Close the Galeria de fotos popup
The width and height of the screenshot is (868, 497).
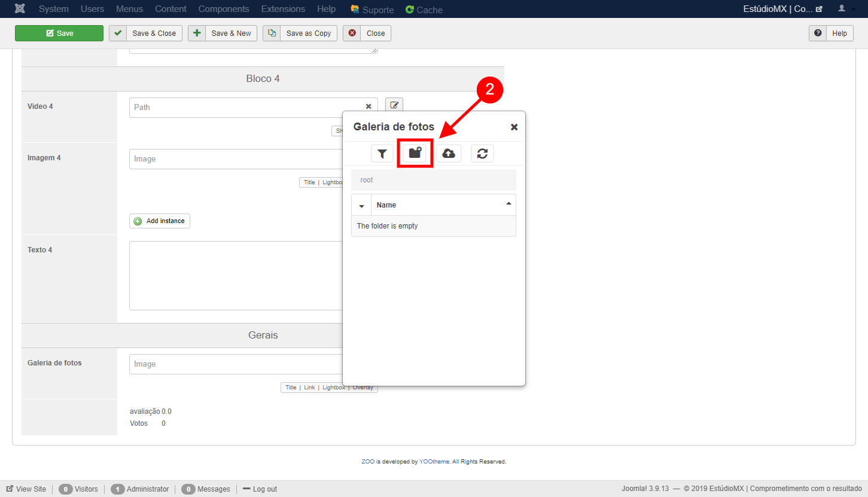point(514,127)
